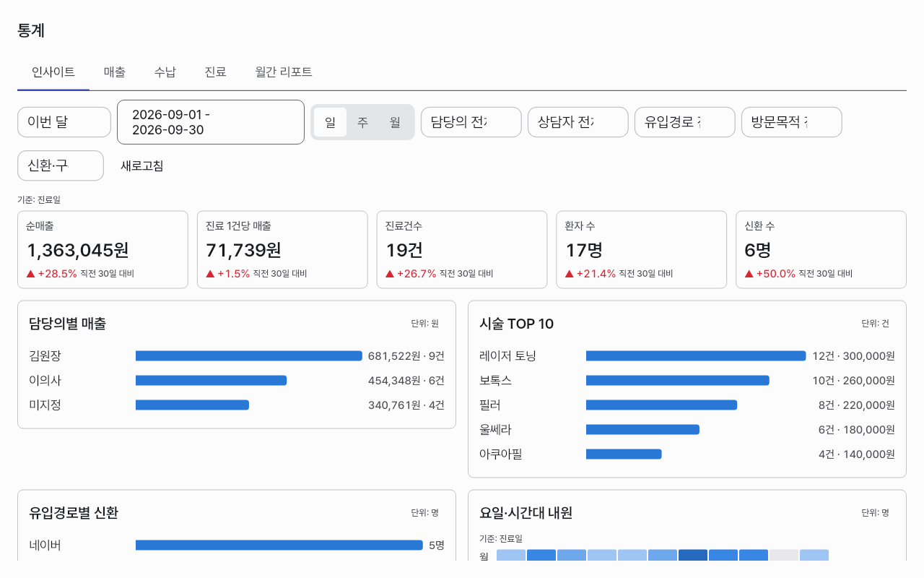Click the 2026-09-01 - 2026-09-30 date range field
Screen dimensions: 924x578
211,122
